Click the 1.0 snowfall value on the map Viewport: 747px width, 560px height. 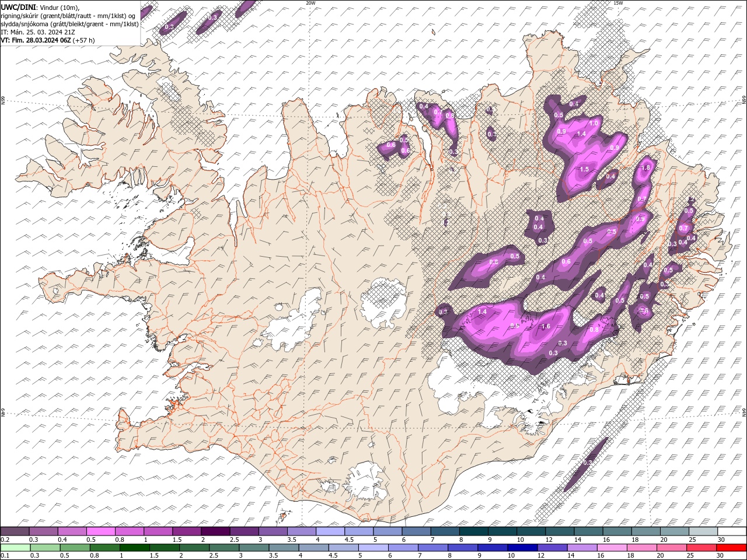click(x=594, y=124)
